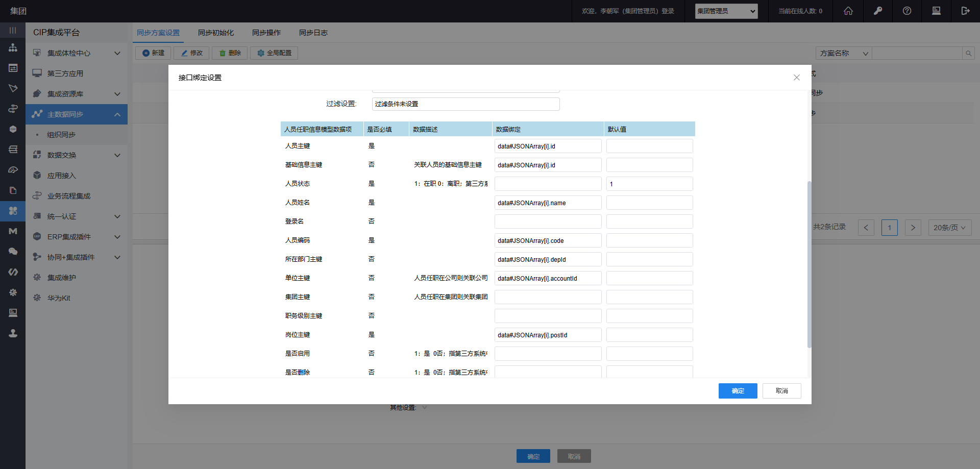Click the search magnifier icon

tap(968, 53)
